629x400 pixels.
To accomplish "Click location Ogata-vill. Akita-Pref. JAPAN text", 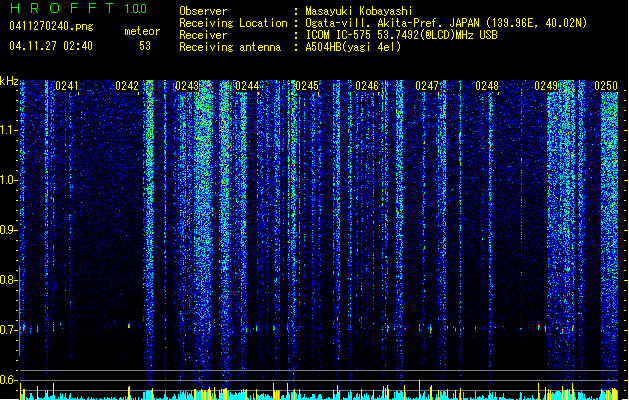I will [x=446, y=23].
